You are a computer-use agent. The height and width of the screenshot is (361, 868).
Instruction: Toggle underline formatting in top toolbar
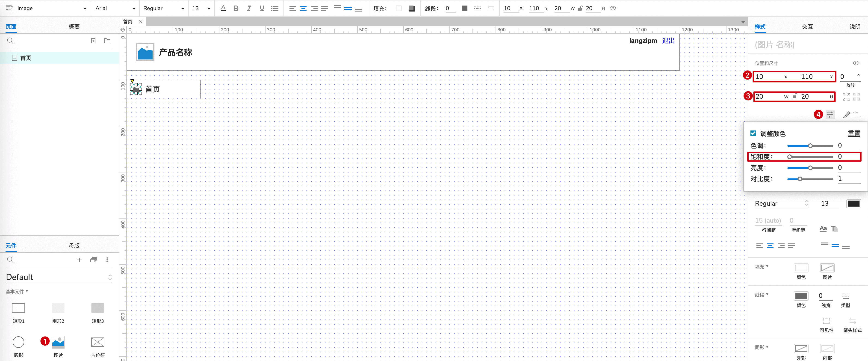(262, 9)
